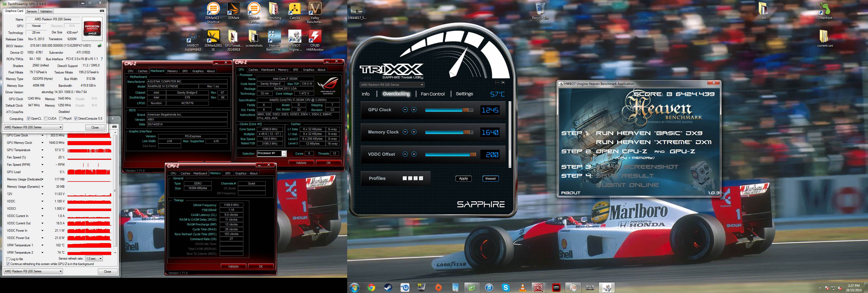The width and height of the screenshot is (868, 293).
Task: Toggle the OpenCL checkbox in GPU-Z
Action: point(29,119)
